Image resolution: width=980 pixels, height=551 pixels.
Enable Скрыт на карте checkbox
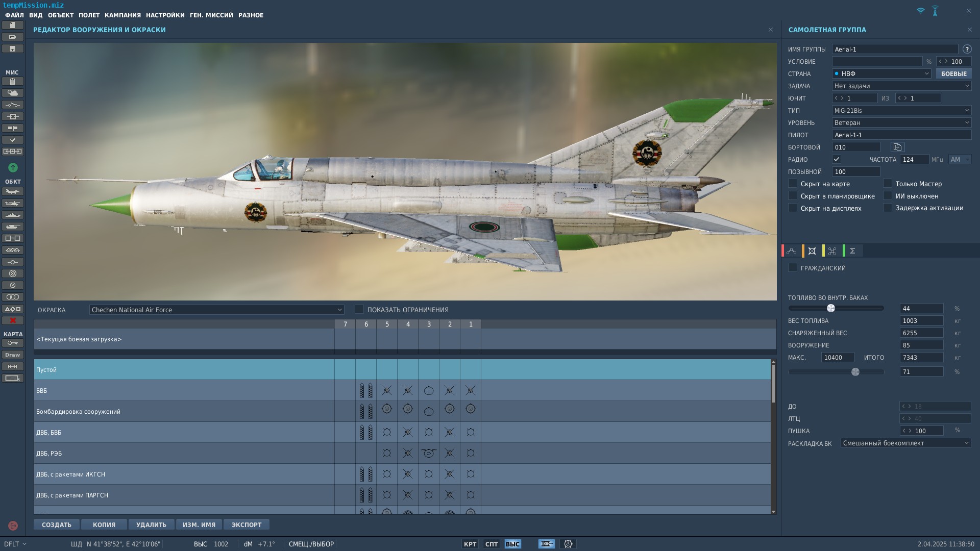[x=793, y=184]
